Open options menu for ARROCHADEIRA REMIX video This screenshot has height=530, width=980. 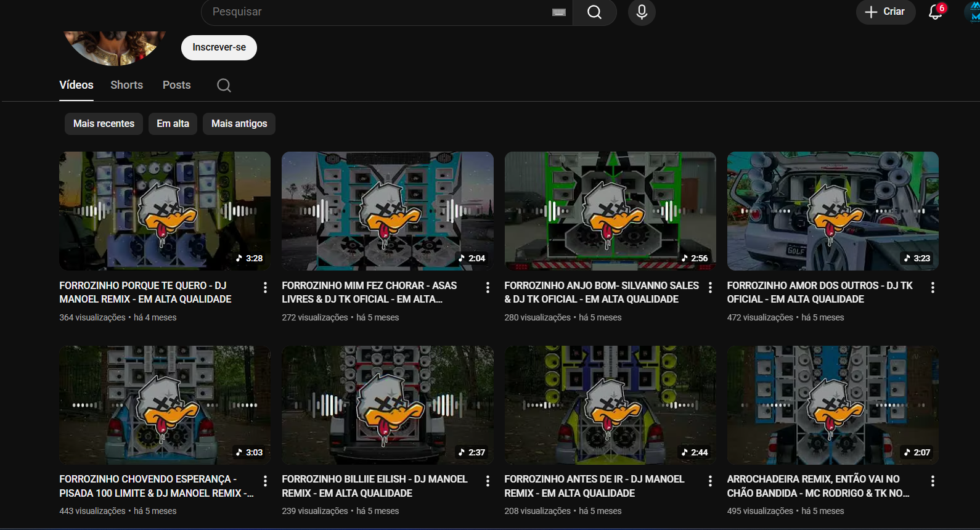933,481
